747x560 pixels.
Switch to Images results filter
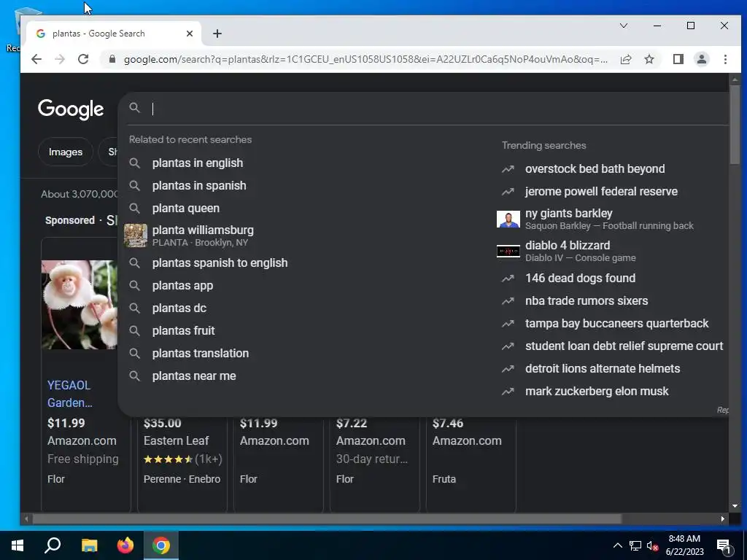pyautogui.click(x=65, y=152)
